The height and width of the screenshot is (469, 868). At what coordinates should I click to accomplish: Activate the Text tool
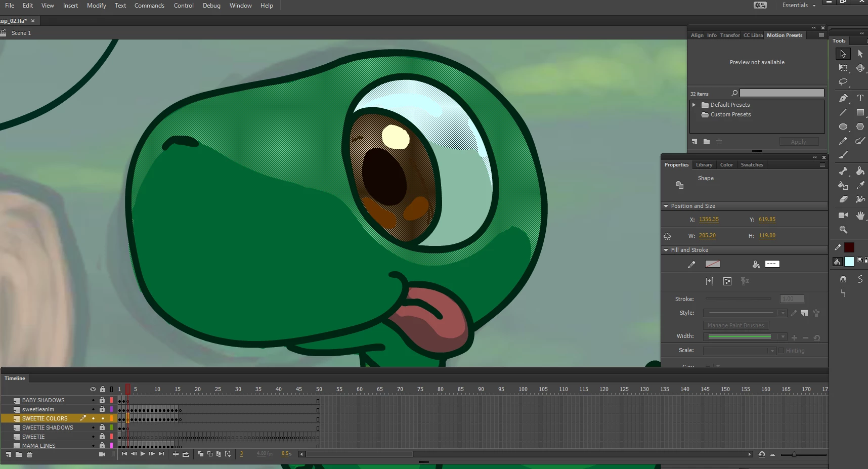pos(860,98)
